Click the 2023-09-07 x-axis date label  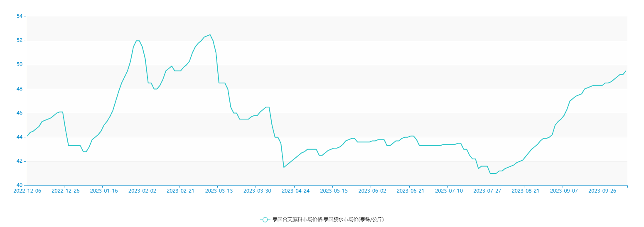point(564,191)
